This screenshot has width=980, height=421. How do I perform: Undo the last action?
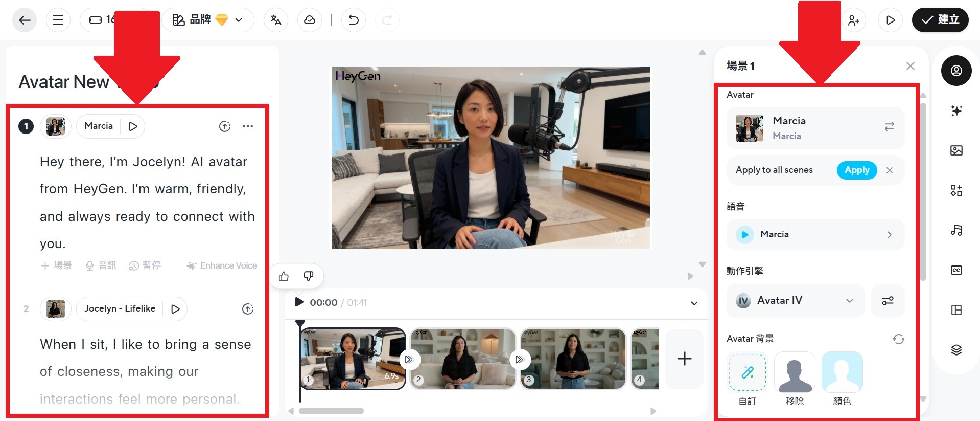click(354, 20)
